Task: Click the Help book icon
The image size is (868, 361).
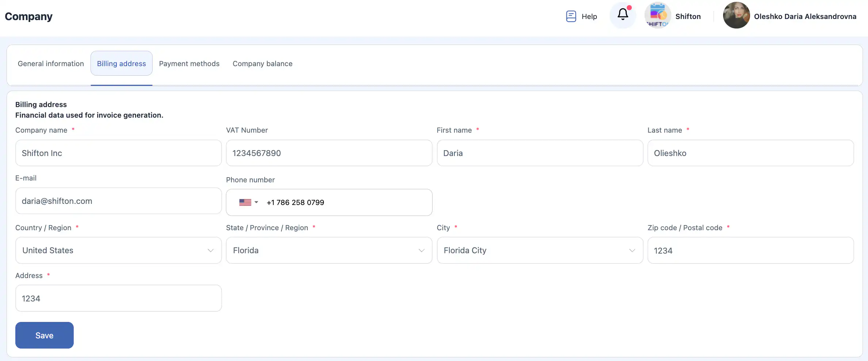Action: click(571, 16)
